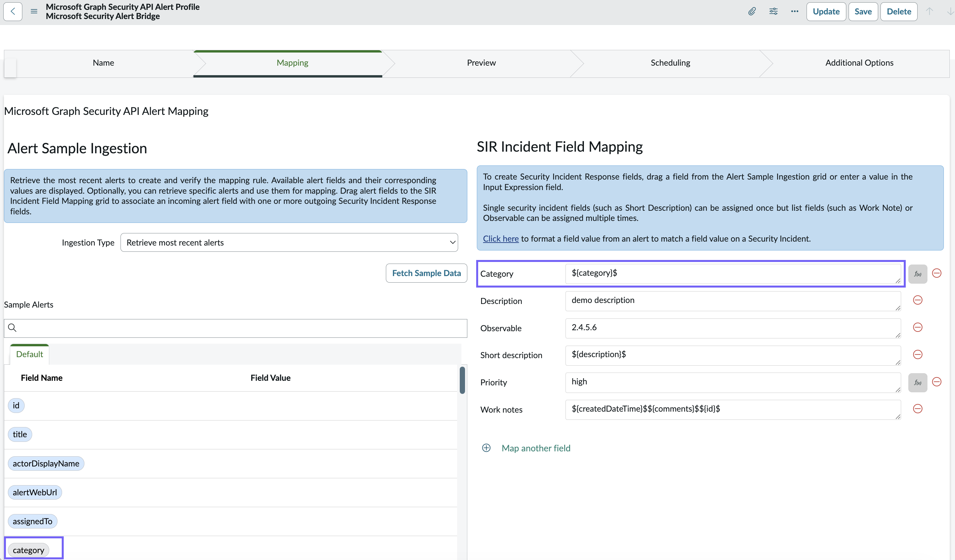Remove the Observable mapping row
The width and height of the screenshot is (955, 560).
pyautogui.click(x=918, y=327)
